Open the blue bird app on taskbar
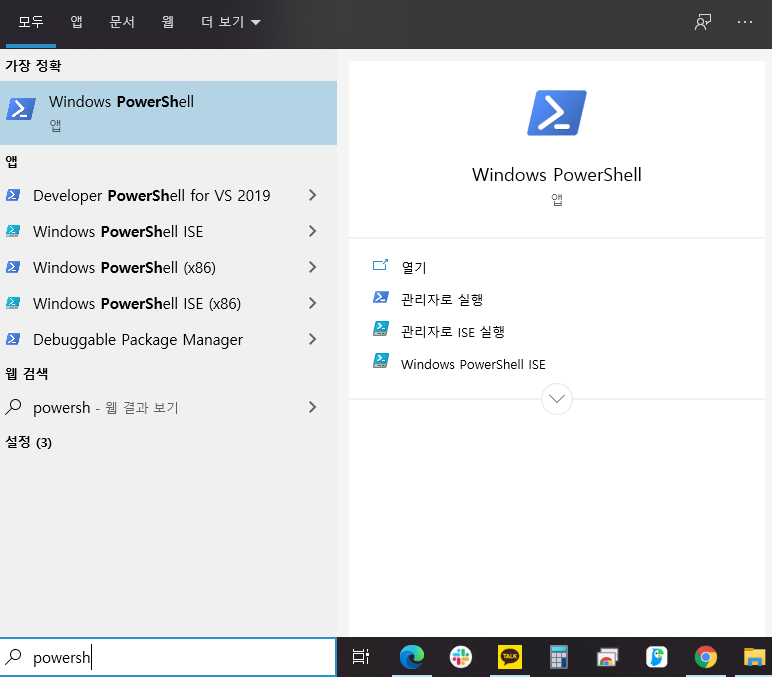The image size is (772, 677). 656,657
